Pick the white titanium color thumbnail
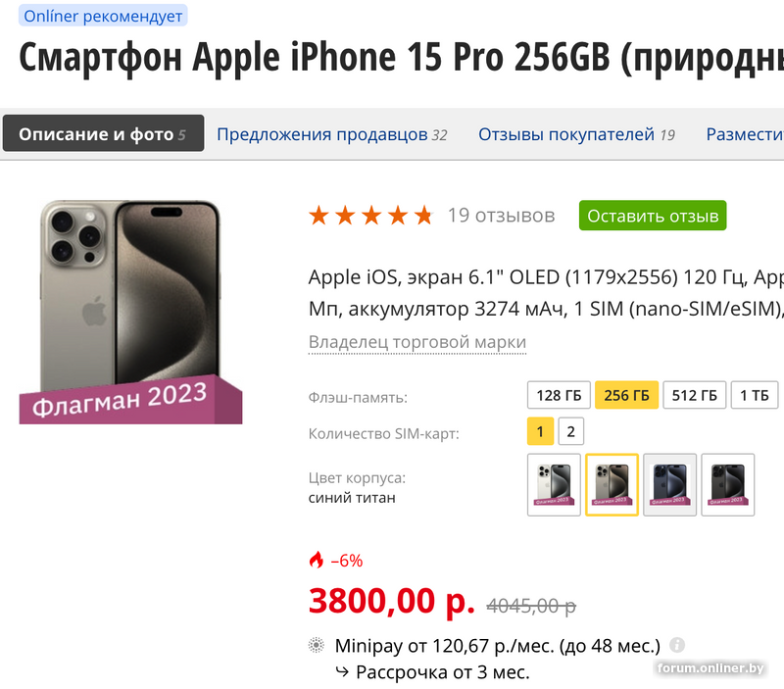Image resolution: width=784 pixels, height=689 pixels. pos(554,484)
